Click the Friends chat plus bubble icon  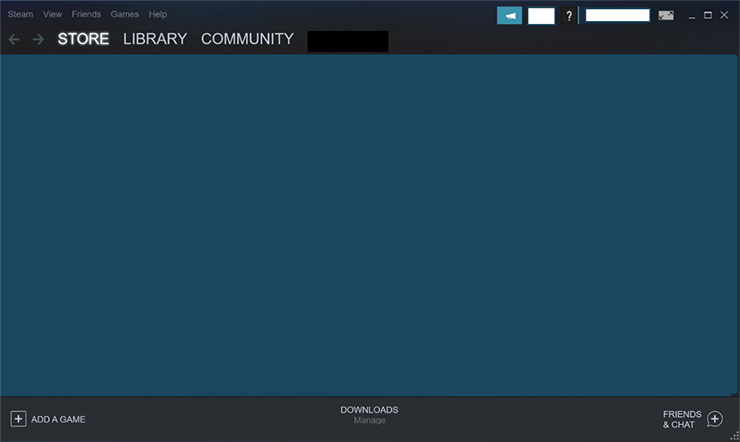click(715, 419)
